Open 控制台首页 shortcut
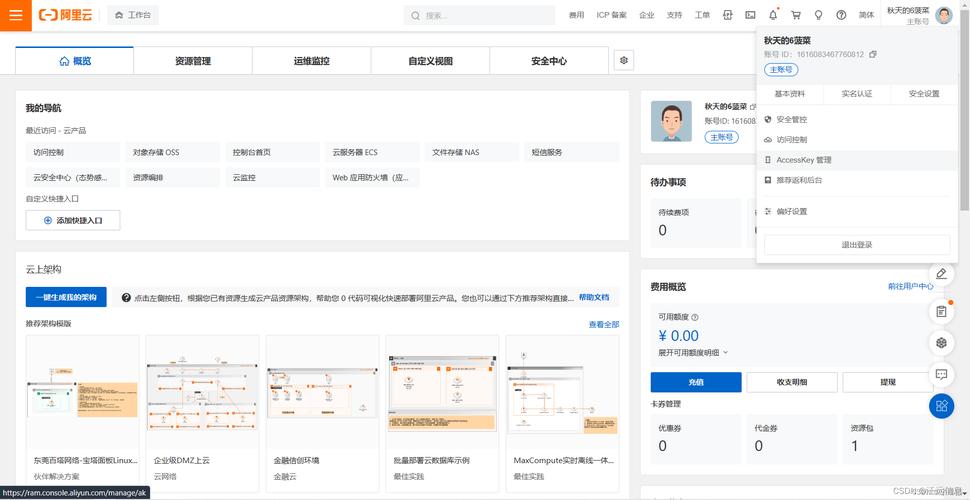The height and width of the screenshot is (500, 970). (273, 152)
